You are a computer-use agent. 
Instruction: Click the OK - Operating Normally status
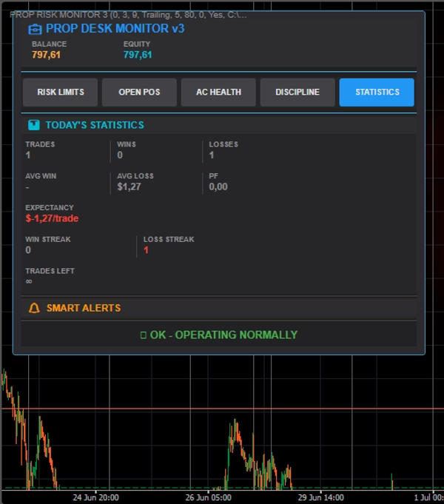(219, 335)
